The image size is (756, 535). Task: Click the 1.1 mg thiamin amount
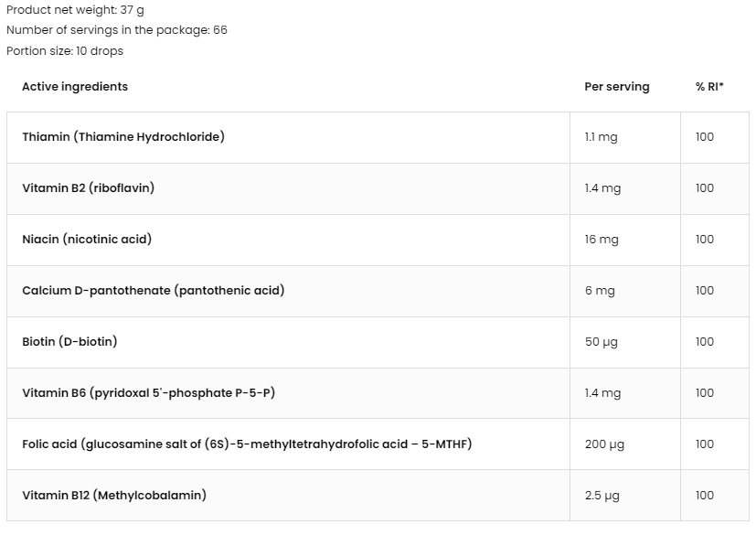tap(601, 137)
